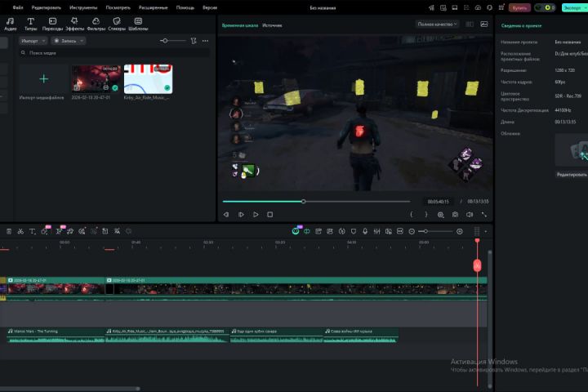Click the cloud upload icon in title bar
This screenshot has height=392, width=588.
pyautogui.click(x=478, y=7)
